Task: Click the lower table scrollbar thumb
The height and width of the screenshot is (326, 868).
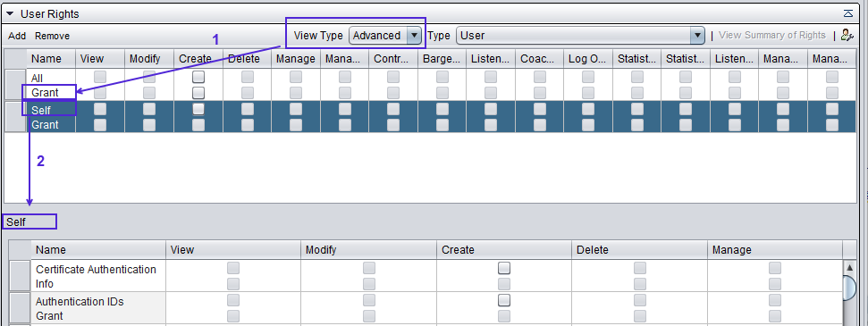Action: pyautogui.click(x=850, y=288)
